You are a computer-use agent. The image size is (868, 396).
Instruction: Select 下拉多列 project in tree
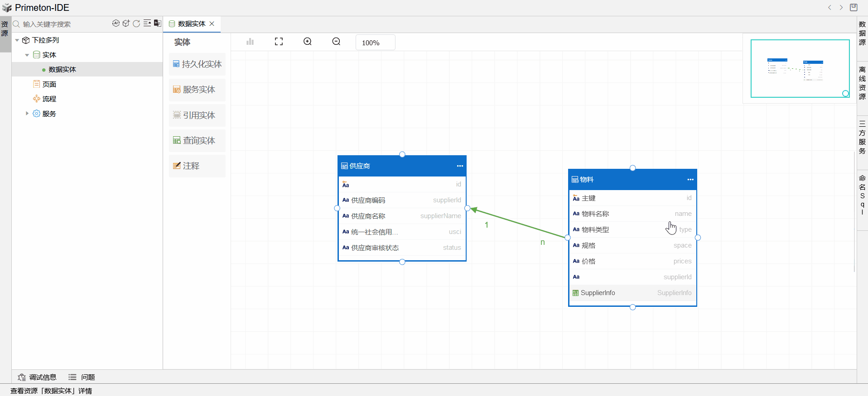45,40
